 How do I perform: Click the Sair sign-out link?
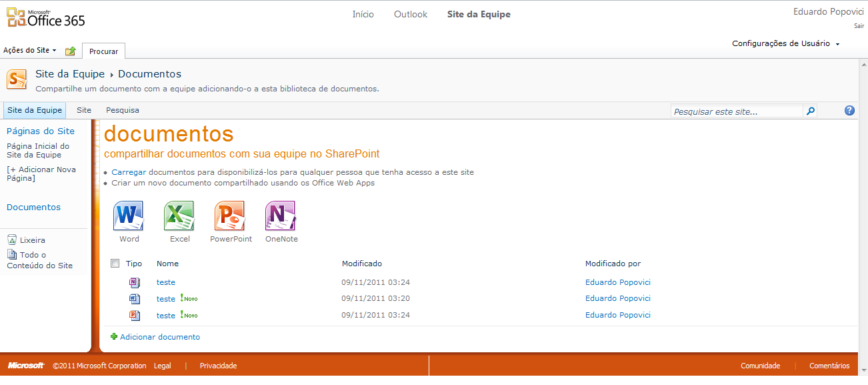[x=859, y=27]
